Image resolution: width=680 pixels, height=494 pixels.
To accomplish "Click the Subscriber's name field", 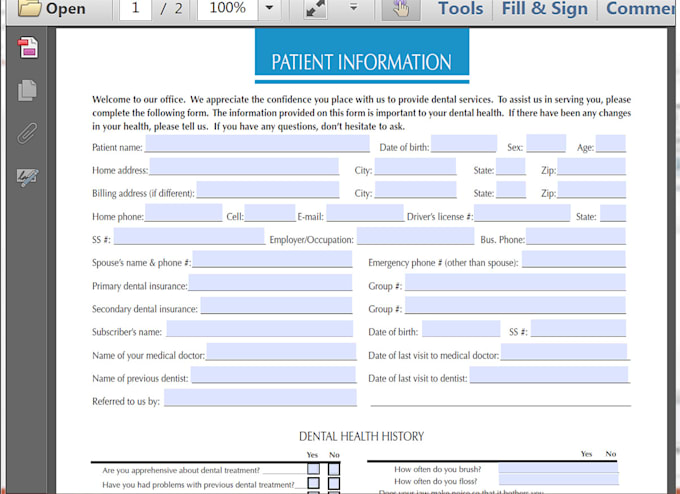I will point(259,328).
